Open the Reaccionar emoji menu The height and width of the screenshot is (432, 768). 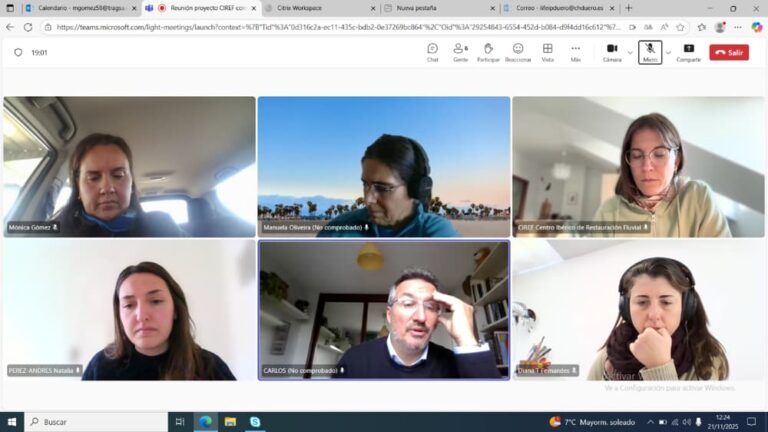(518, 52)
